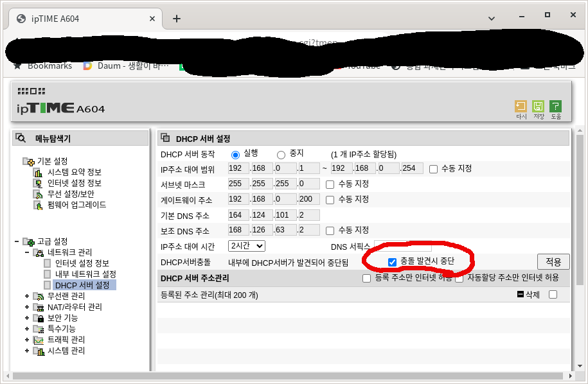The height and width of the screenshot is (384, 588).
Task: Select the 실행 radio button
Action: point(235,155)
